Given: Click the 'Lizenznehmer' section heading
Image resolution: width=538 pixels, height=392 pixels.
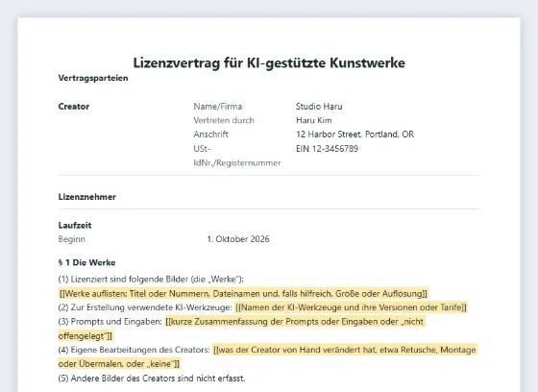Looking at the screenshot, I should (87, 197).
